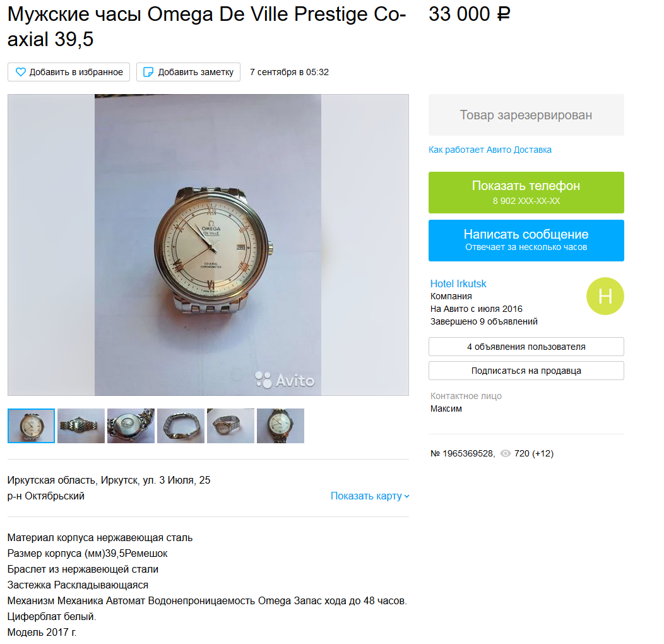664x644 pixels.
Task: Show the seller's phone number
Action: point(526,193)
